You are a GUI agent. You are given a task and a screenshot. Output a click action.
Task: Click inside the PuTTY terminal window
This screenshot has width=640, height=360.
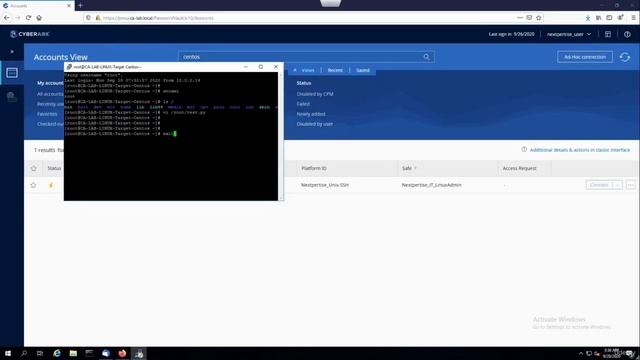tap(171, 136)
